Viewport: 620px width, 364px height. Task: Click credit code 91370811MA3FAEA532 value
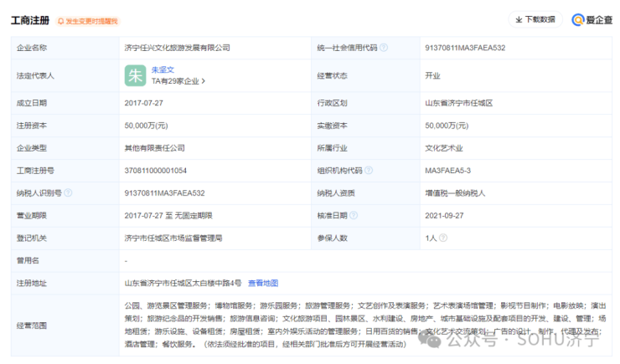tap(466, 48)
